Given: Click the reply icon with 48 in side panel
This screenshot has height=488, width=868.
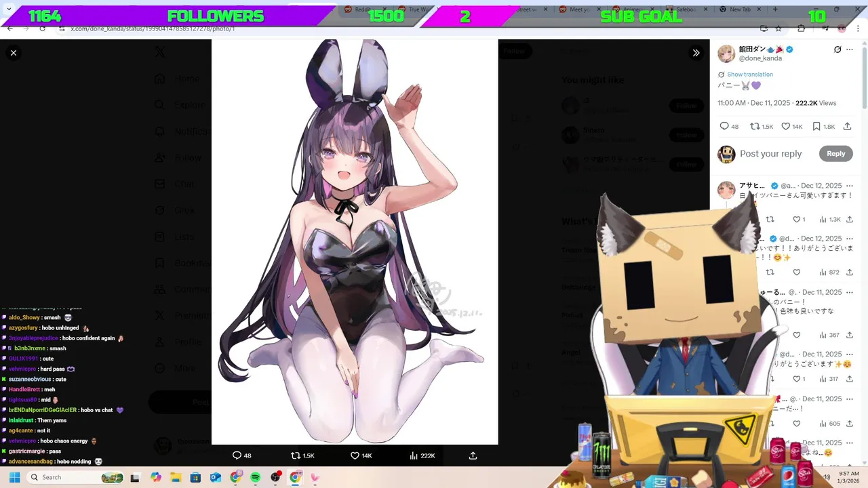Looking at the screenshot, I should click(x=724, y=126).
